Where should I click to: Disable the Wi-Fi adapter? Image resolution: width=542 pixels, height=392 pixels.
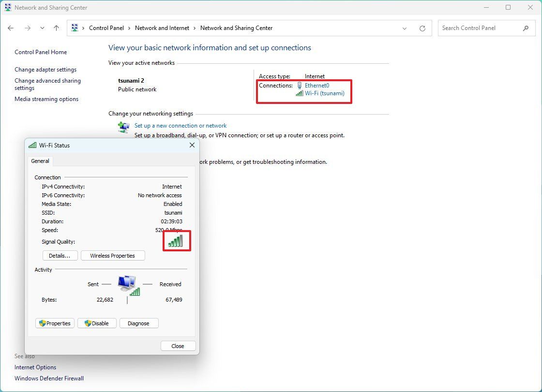97,323
